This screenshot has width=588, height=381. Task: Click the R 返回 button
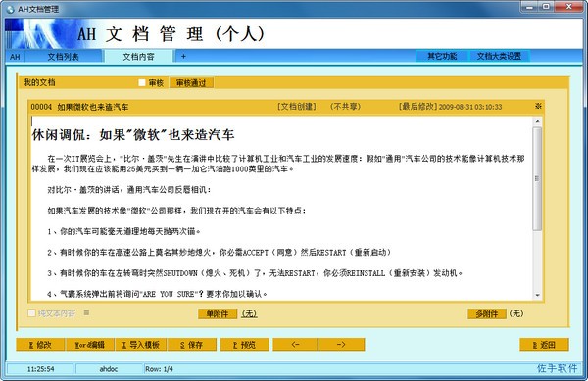[544, 345]
